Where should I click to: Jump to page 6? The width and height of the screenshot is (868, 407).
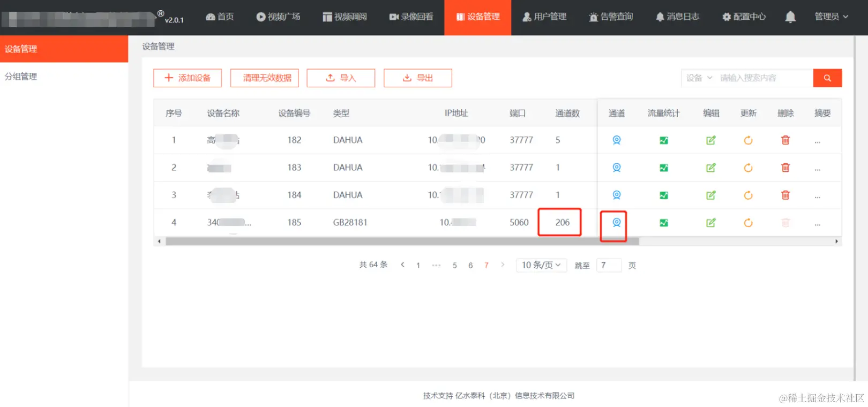point(470,265)
